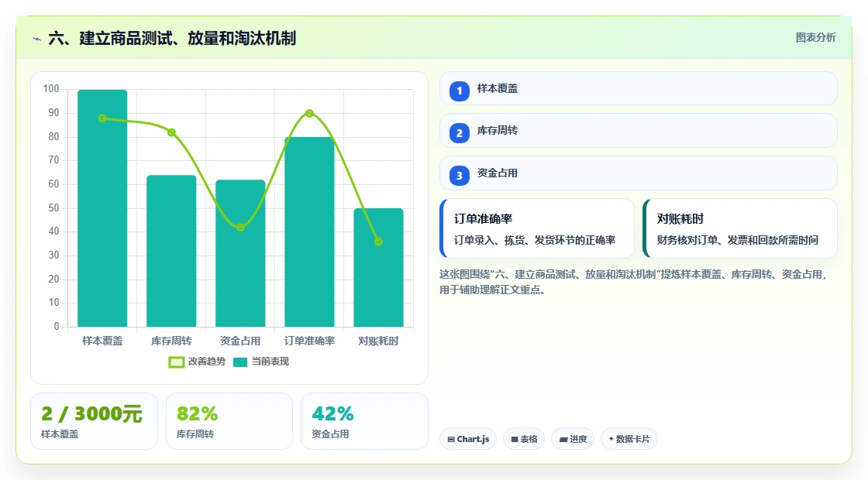The width and height of the screenshot is (868, 480).
Task: Click the Chart.js tag chip
Action: [468, 439]
